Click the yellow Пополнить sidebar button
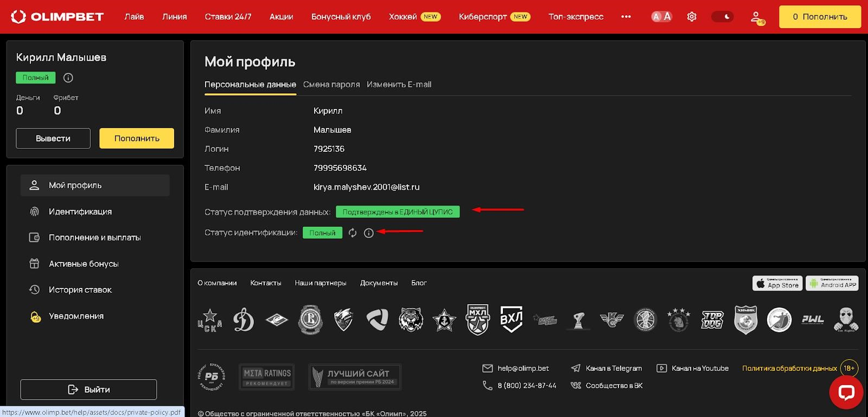868x417 pixels. (x=137, y=138)
